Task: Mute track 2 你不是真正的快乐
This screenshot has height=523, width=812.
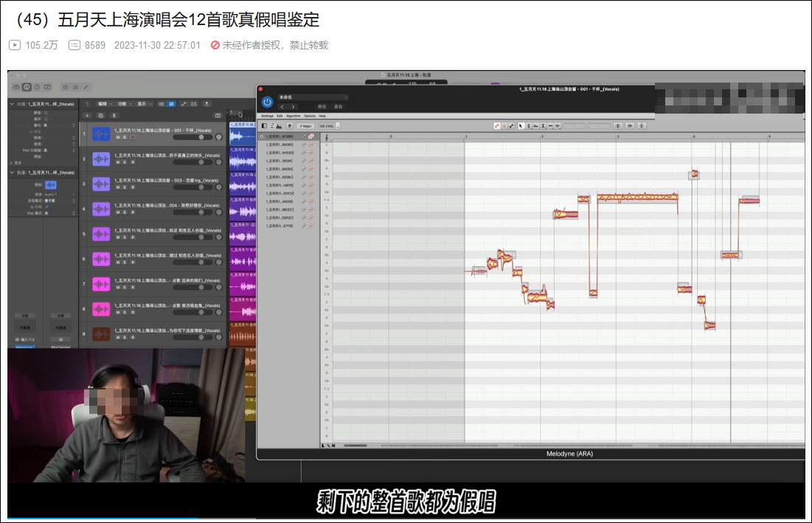Action: click(118, 162)
